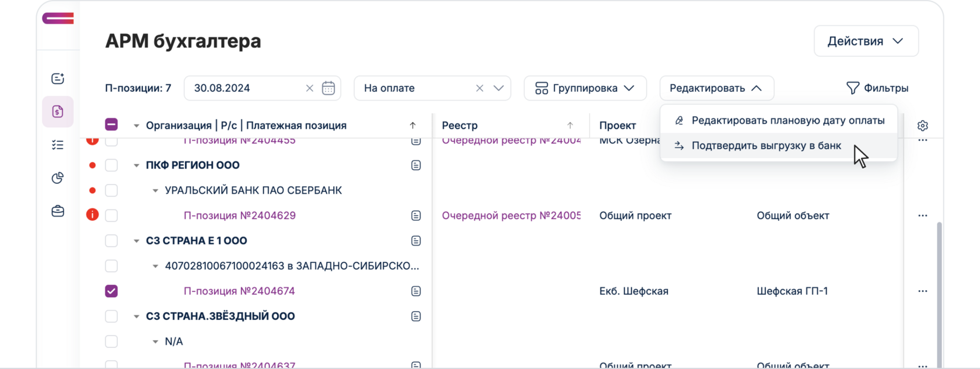The height and width of the screenshot is (369, 980).
Task: Collapse the СЗ СТРАНА Е 1 ООО group
Action: [x=136, y=241]
